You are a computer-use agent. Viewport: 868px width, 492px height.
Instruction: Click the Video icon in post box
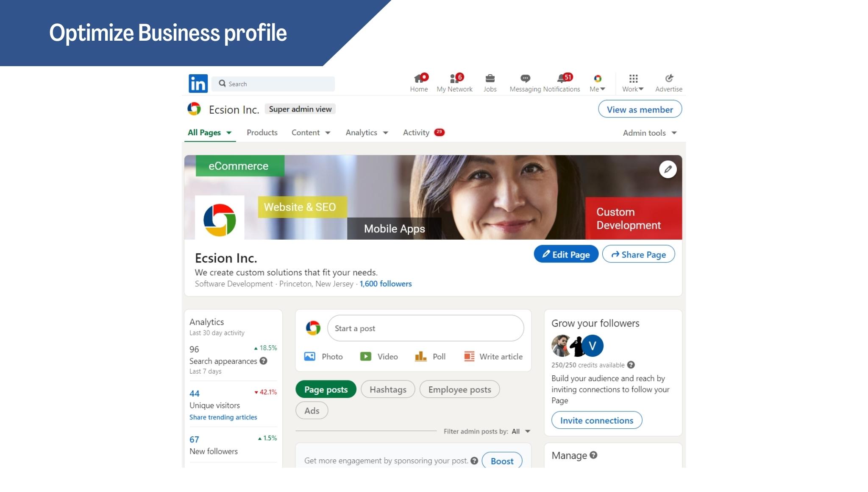pos(365,356)
